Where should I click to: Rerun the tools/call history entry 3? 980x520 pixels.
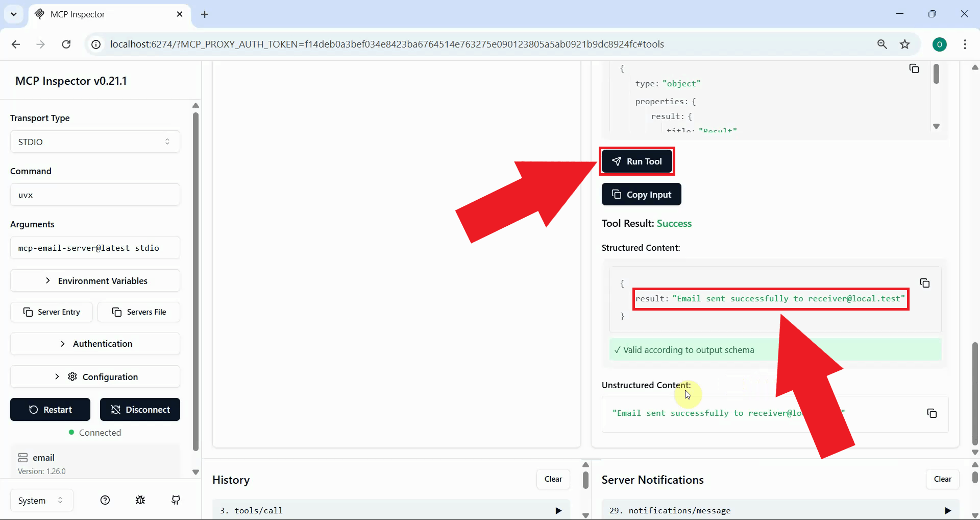558,510
